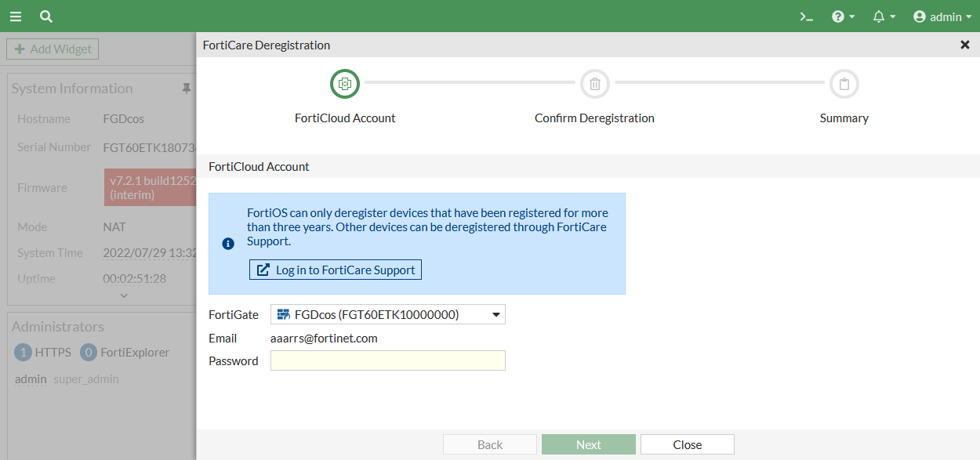Click the search magnifier icon
980x460 pixels.
tap(46, 16)
